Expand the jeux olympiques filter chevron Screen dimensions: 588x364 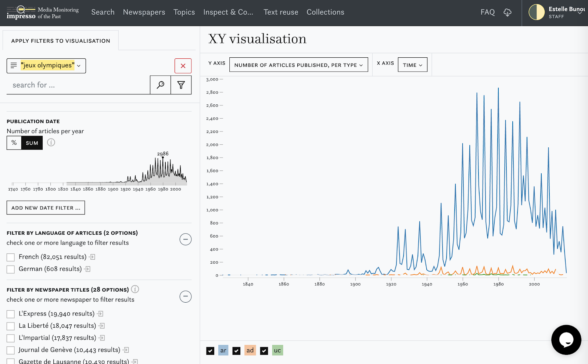pyautogui.click(x=78, y=65)
